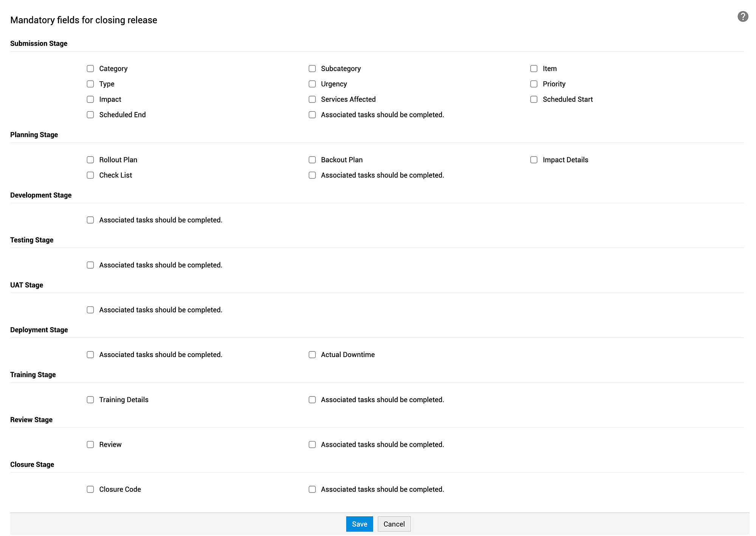756x536 pixels.
Task: Enable the Actual Downtime checkbox
Action: pyautogui.click(x=312, y=355)
